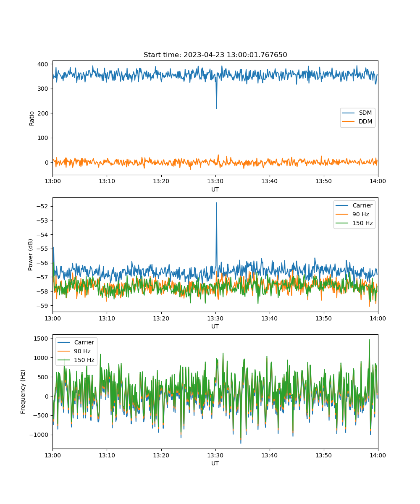Click the UT x-axis label under Power plot
The image size is (420, 504).
pos(215,326)
